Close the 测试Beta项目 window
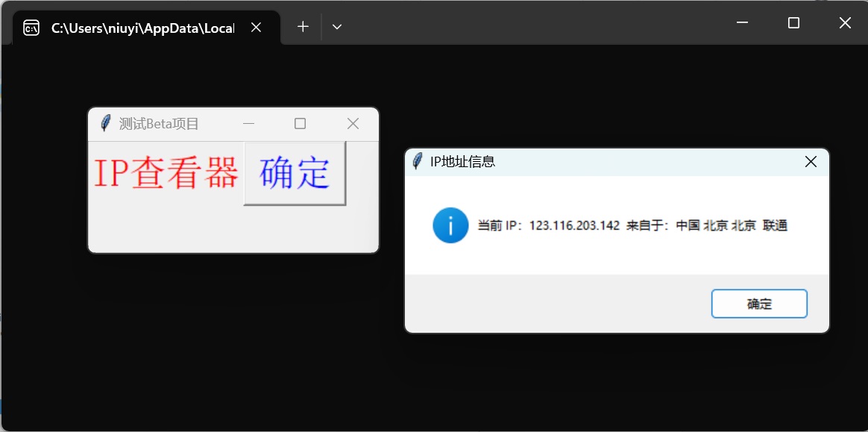This screenshot has height=432, width=868. [353, 124]
